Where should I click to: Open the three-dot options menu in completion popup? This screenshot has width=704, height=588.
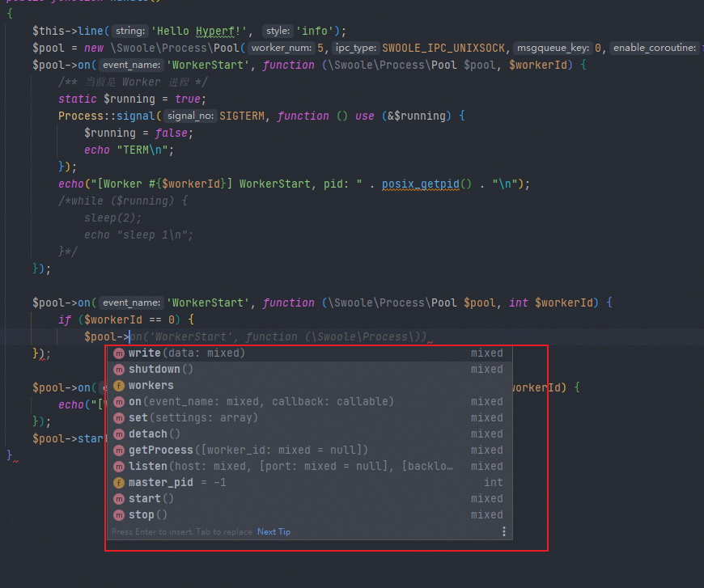point(504,531)
